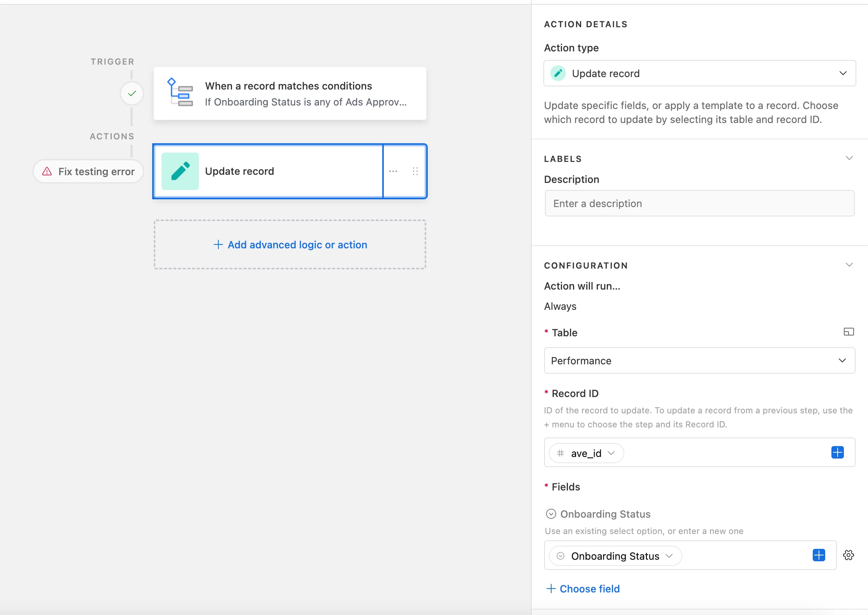The width and height of the screenshot is (868, 615).
Task: Open the Action type dropdown
Action: coord(699,73)
